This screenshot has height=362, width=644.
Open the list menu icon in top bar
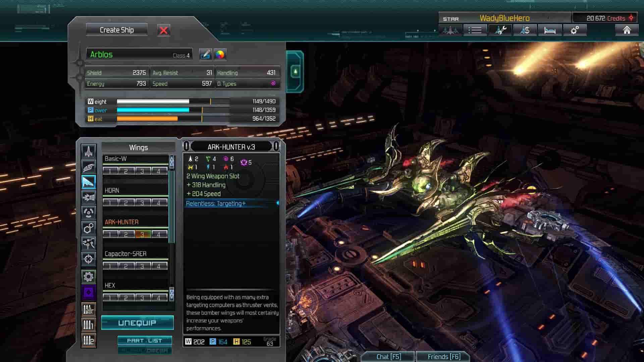475,30
